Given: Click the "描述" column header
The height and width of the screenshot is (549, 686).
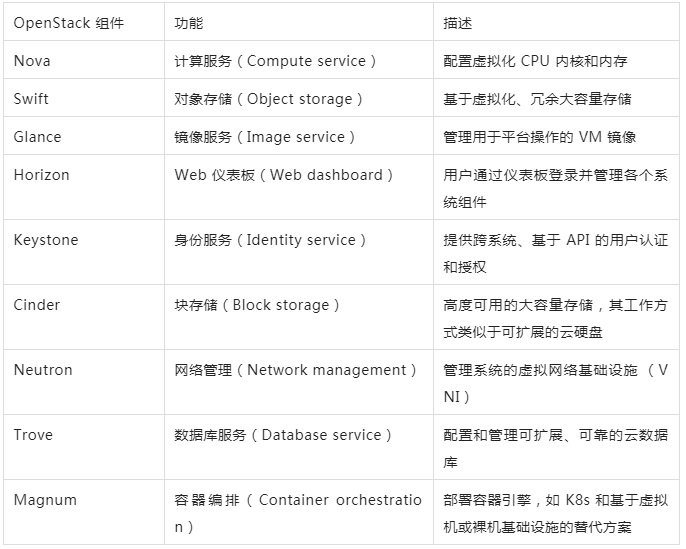Looking at the screenshot, I should pos(457,23).
